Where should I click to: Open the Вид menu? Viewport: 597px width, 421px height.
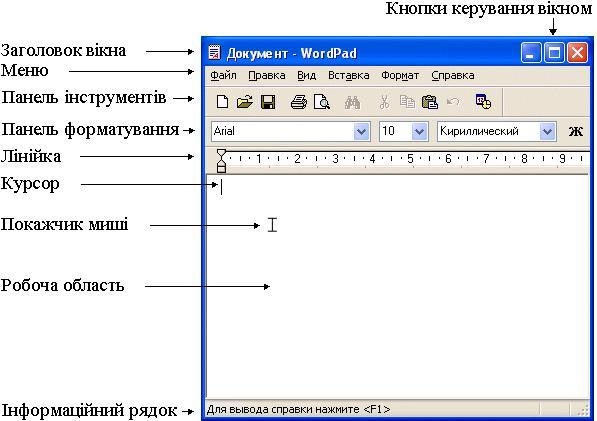pos(306,75)
